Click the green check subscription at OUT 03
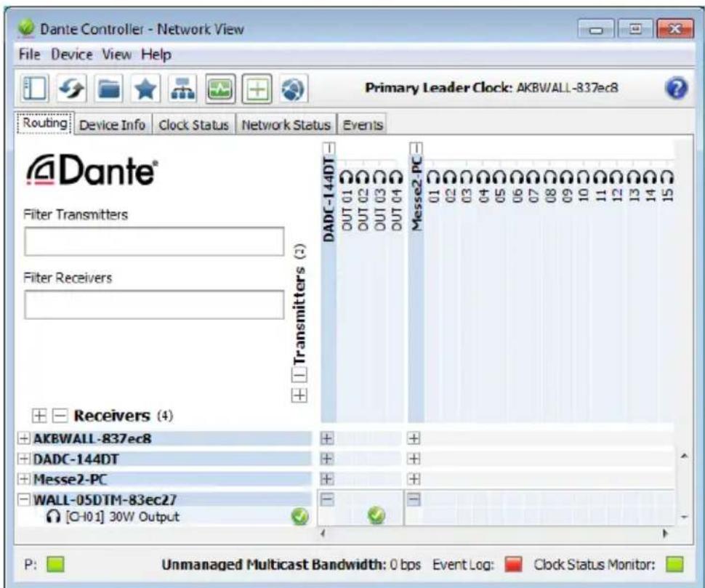 (x=376, y=515)
